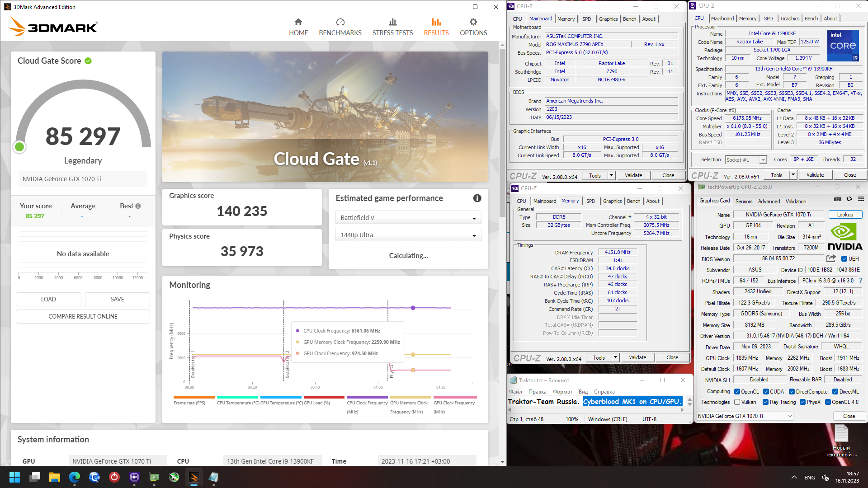868x488 pixels.
Task: Open the Advanced tab in GPU-Z
Action: 769,202
